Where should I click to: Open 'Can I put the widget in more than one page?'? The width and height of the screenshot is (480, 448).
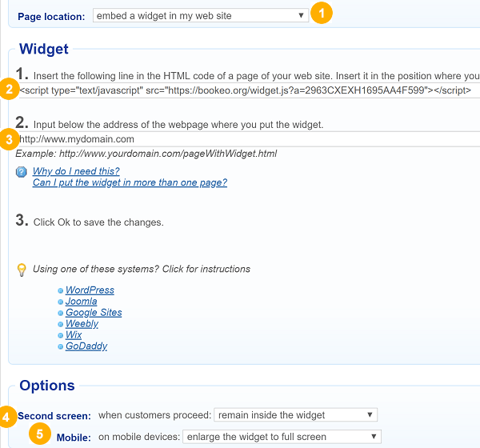(x=130, y=182)
